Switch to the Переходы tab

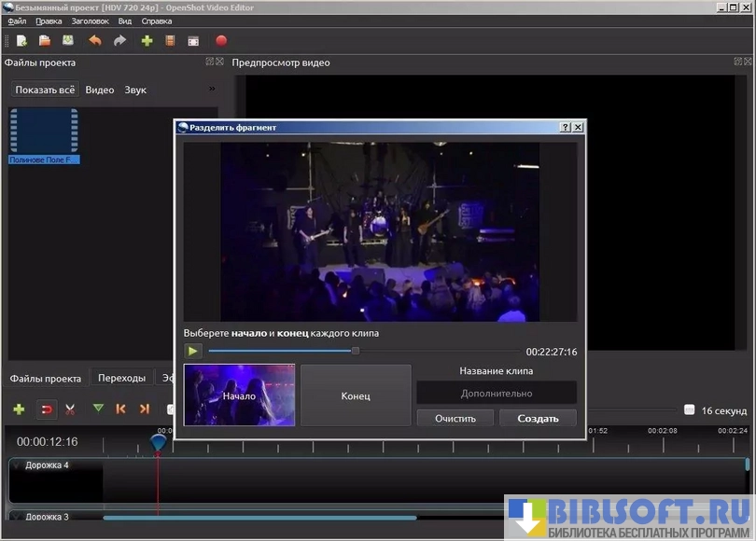pos(121,378)
